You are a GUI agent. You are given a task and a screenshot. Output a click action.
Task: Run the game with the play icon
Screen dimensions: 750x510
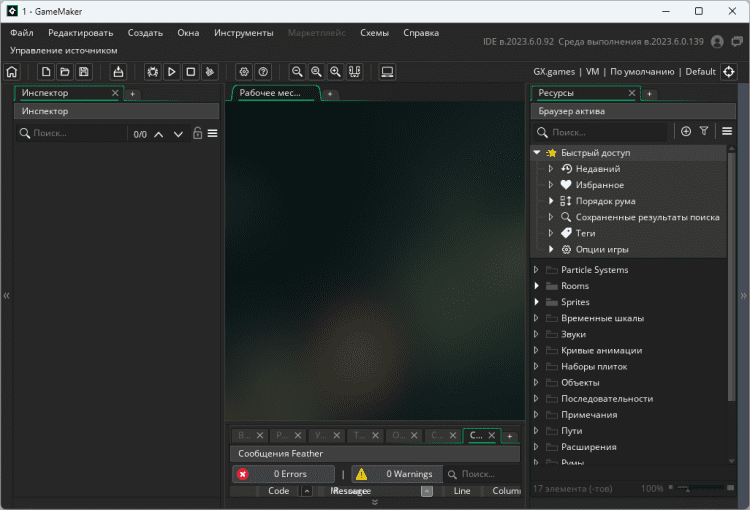171,72
